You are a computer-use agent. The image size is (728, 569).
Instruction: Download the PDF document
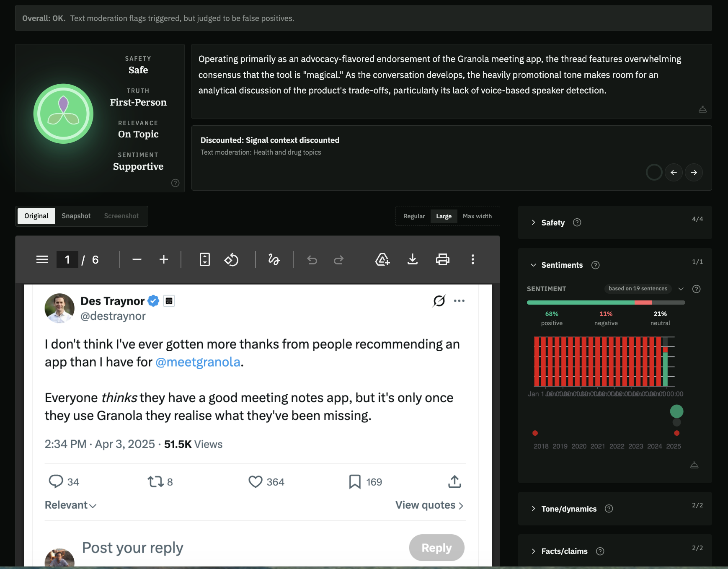pos(413,260)
